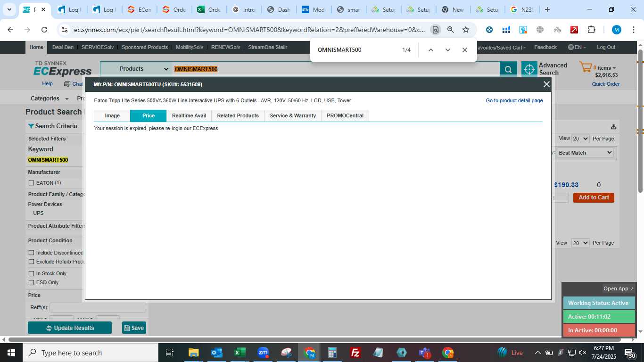Check Include Discontinued filter

click(32, 253)
